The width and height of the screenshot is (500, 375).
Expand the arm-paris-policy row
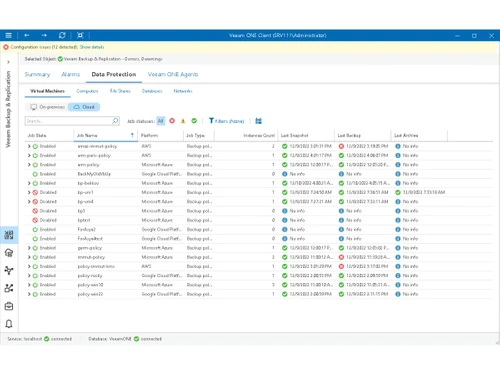tap(29, 156)
